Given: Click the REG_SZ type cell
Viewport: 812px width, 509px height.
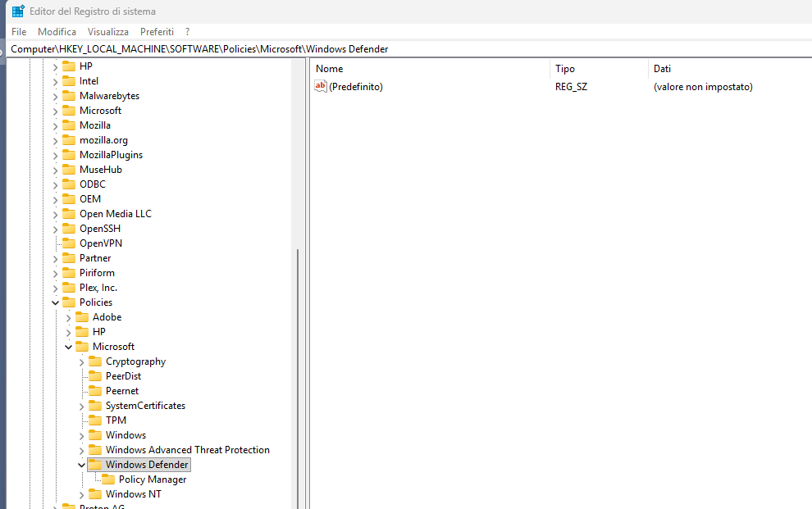Looking at the screenshot, I should coord(571,86).
